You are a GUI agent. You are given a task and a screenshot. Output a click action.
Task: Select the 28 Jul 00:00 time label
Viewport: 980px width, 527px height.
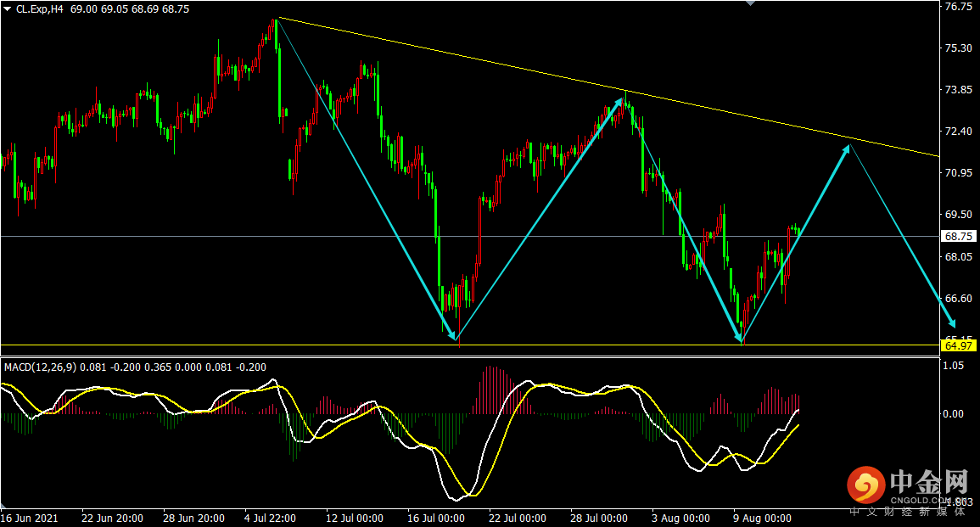[599, 519]
